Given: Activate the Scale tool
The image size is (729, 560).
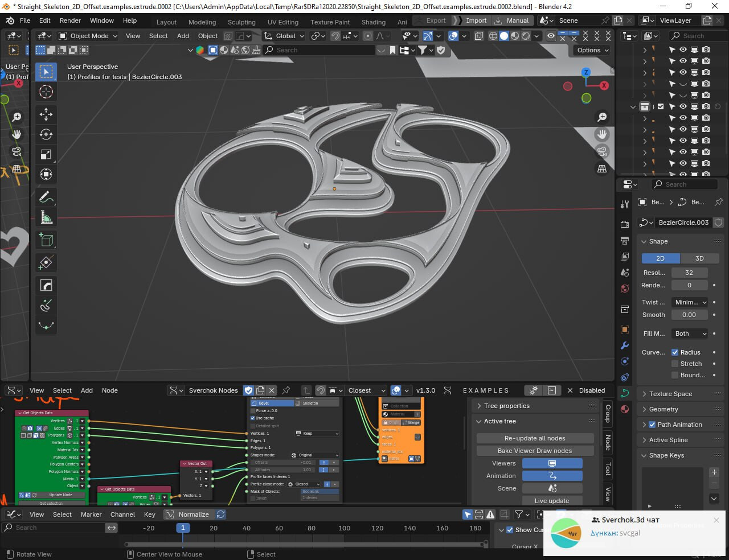Looking at the screenshot, I should (x=46, y=154).
